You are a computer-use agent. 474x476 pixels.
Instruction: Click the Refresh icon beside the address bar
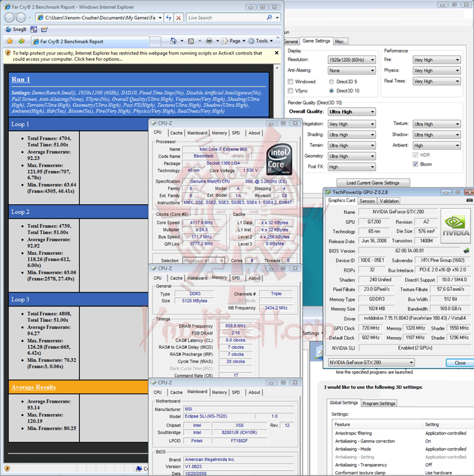point(169,18)
